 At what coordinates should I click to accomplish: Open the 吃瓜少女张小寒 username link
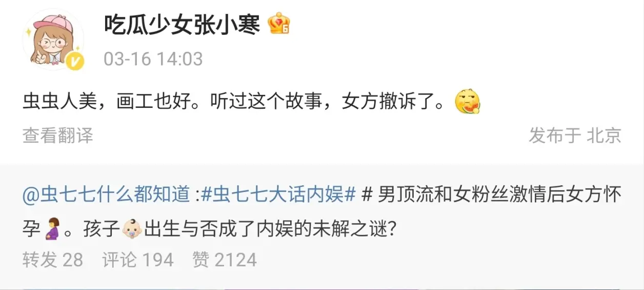pos(182,24)
